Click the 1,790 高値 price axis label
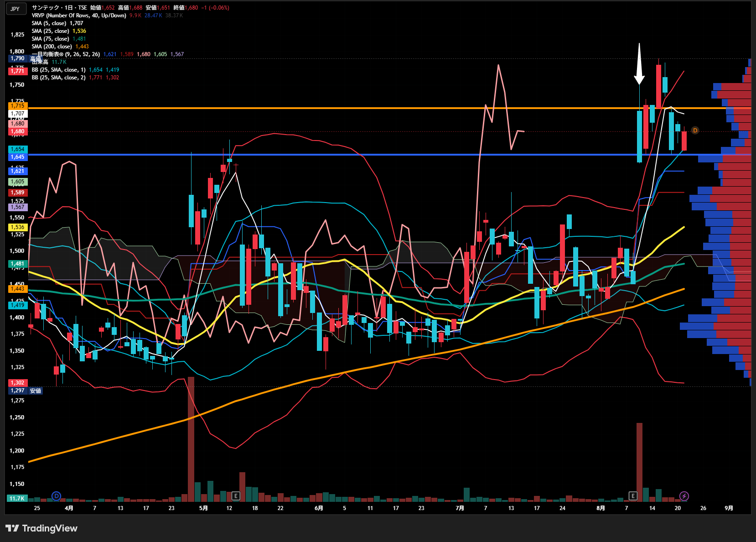The width and height of the screenshot is (756, 542). click(26, 58)
